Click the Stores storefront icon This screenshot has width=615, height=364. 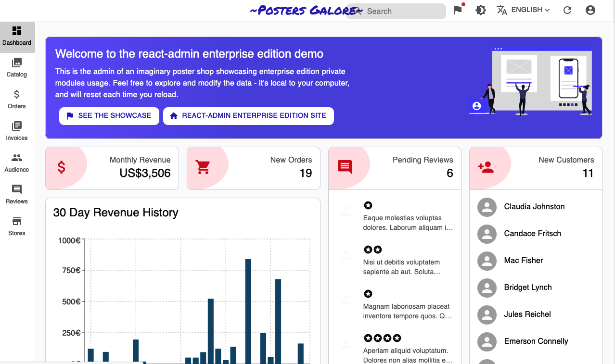click(17, 221)
